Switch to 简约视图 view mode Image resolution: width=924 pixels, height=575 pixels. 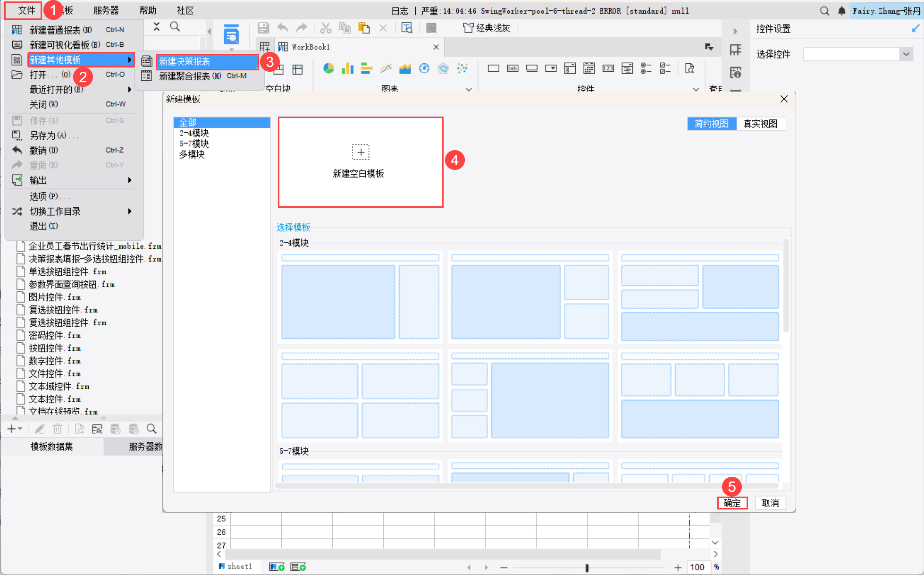coord(711,124)
